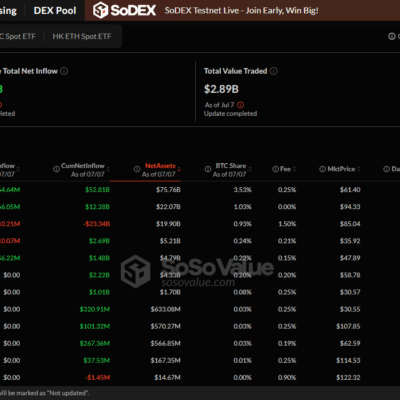
Task: Open SoDEX Testnet Live banner link
Action: 241,11
